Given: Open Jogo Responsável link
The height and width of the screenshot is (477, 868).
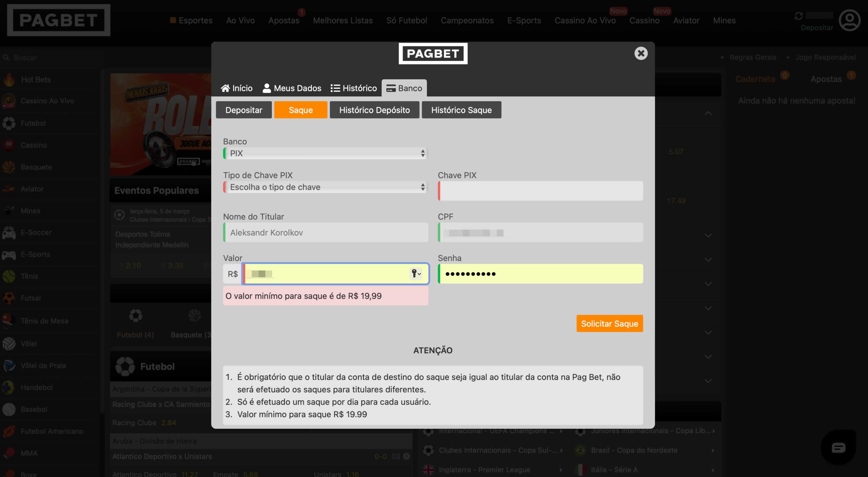Looking at the screenshot, I should (825, 57).
